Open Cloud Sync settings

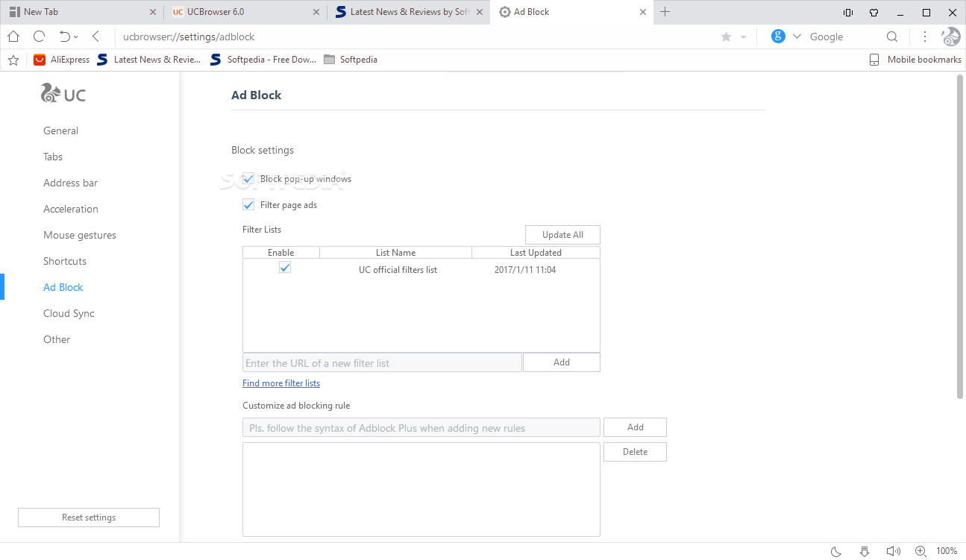(x=69, y=313)
